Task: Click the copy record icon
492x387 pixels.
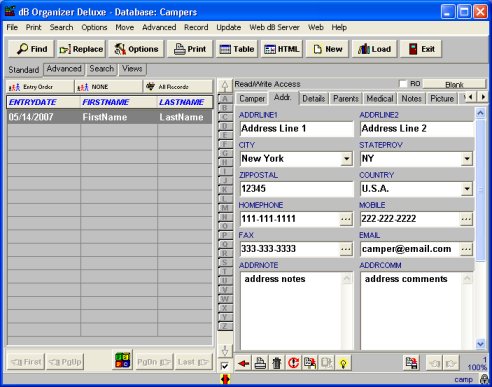Action: coord(310,363)
